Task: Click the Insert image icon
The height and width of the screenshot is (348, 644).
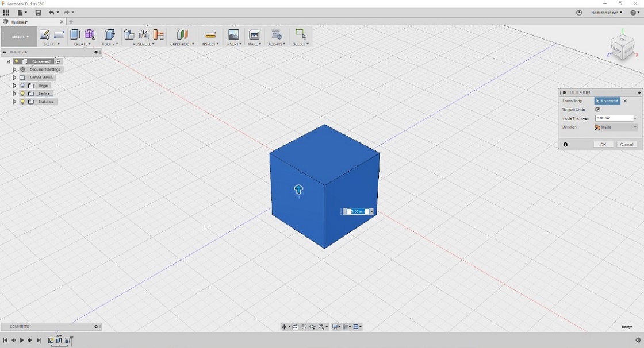Action: coord(233,34)
